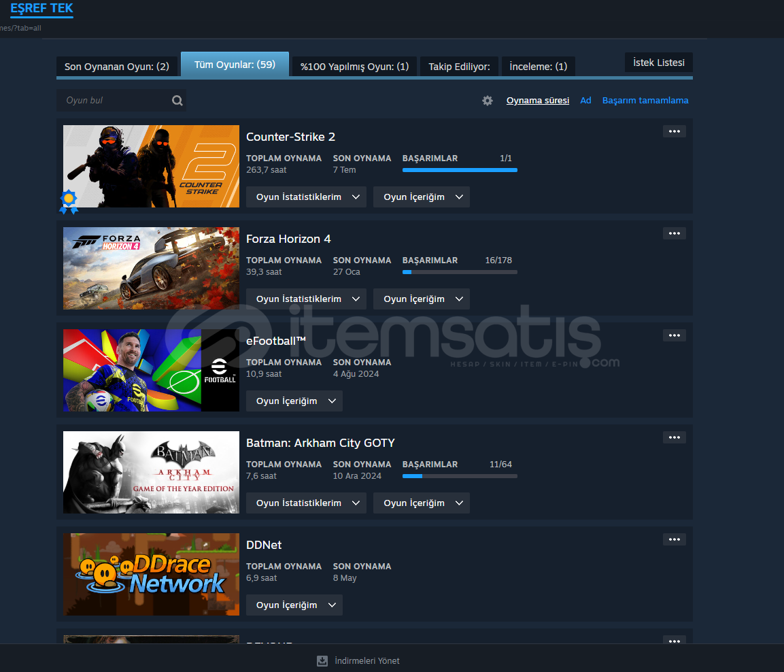
Task: Click the 27 Oca last played date
Action: [347, 272]
